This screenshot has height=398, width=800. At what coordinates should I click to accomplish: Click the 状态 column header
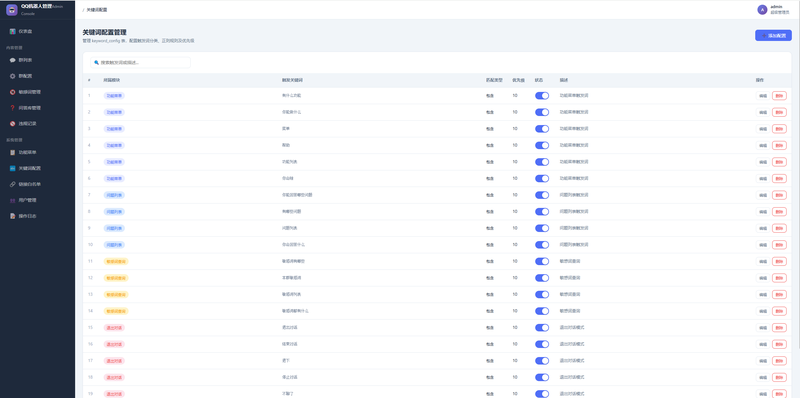pos(539,80)
